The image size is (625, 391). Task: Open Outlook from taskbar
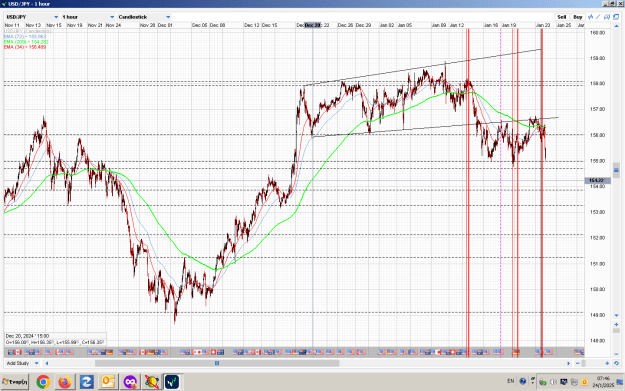tap(108, 382)
